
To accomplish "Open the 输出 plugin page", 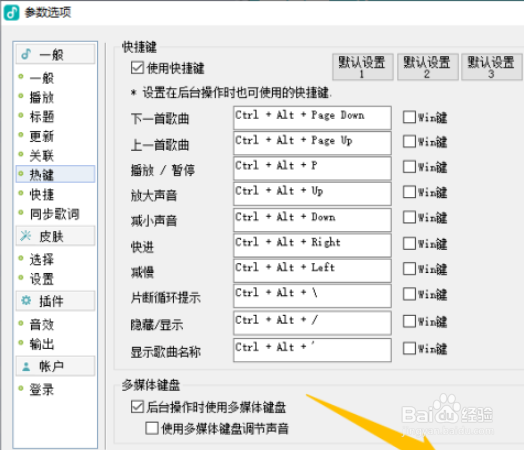I will tap(41, 344).
